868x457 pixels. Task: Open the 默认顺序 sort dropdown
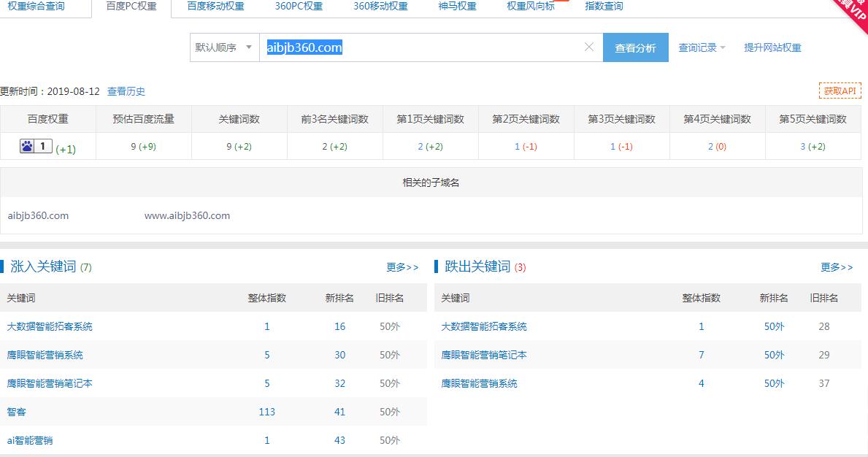tap(224, 47)
